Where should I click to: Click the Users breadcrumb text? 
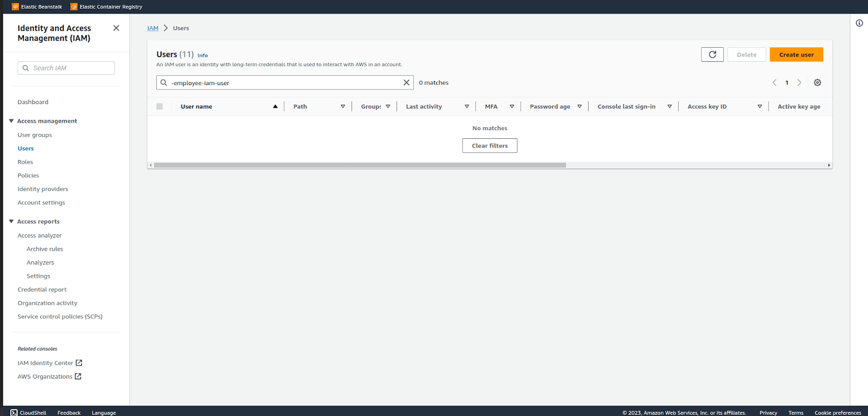coord(181,28)
